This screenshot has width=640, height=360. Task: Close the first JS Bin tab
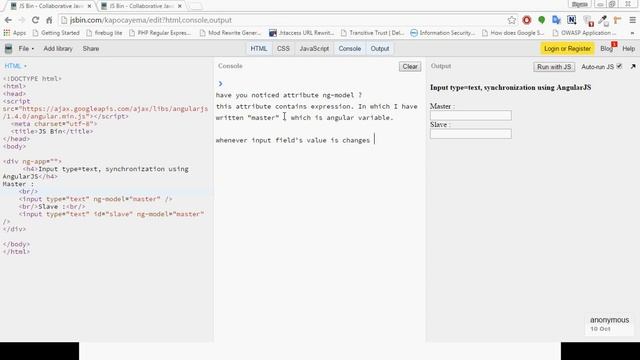[89, 6]
